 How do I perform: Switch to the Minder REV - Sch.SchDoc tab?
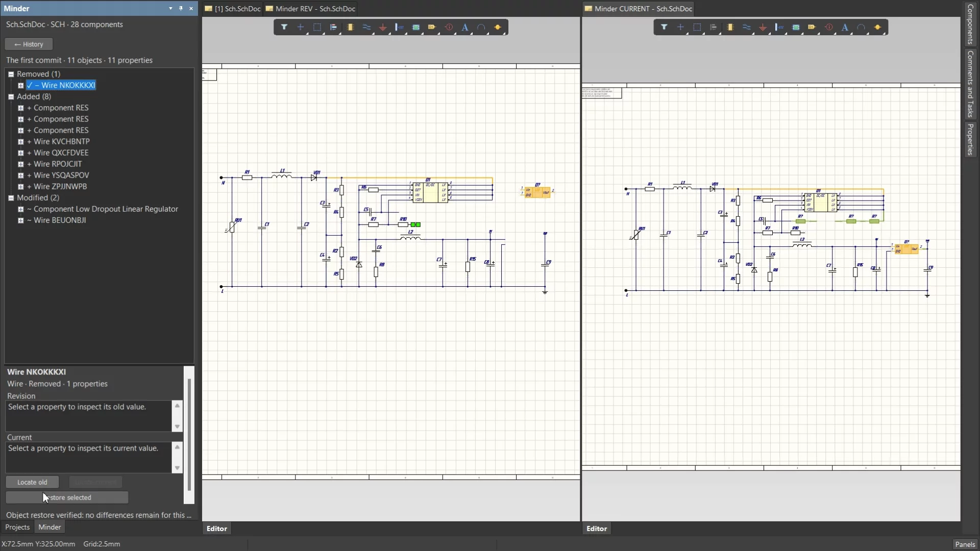pyautogui.click(x=311, y=9)
